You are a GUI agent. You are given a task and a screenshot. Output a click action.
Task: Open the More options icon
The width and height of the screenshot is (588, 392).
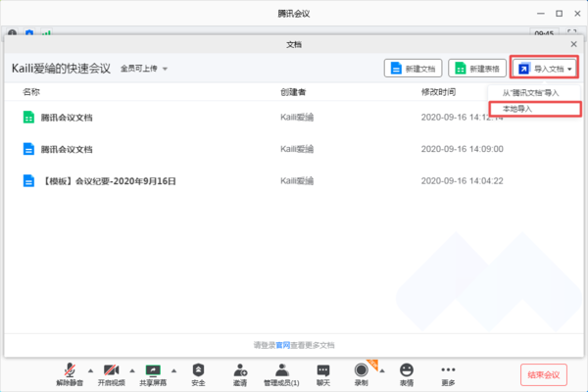(x=448, y=369)
